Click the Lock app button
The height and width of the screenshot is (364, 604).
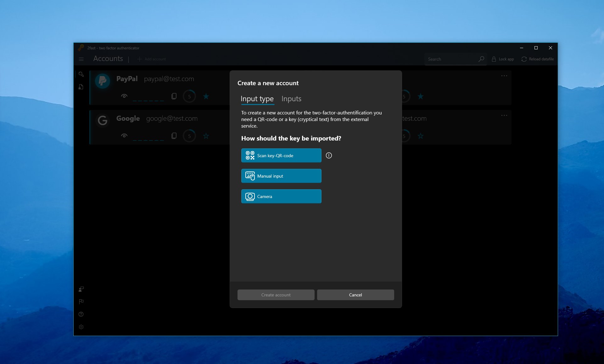click(503, 59)
